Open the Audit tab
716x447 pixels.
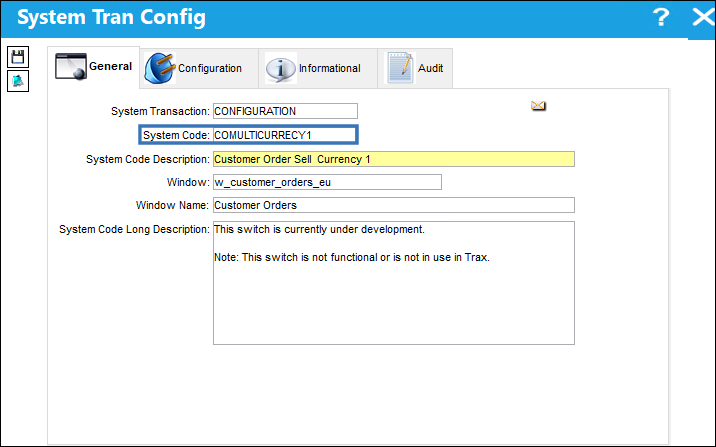tap(415, 68)
